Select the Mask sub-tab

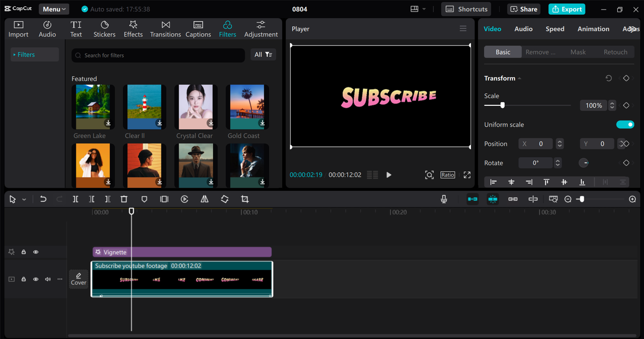click(x=578, y=52)
